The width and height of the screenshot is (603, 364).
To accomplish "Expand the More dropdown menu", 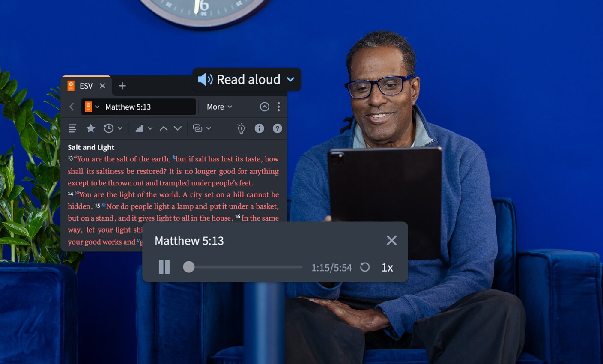I will [x=219, y=107].
